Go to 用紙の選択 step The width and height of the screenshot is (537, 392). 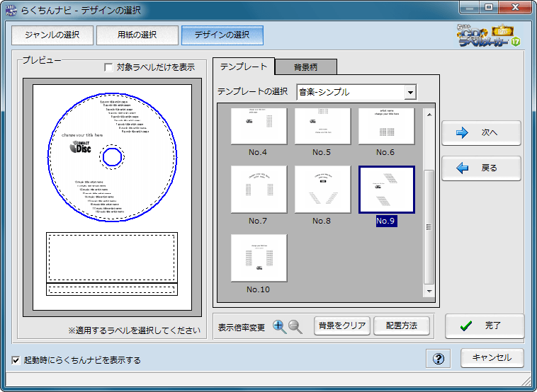137,35
